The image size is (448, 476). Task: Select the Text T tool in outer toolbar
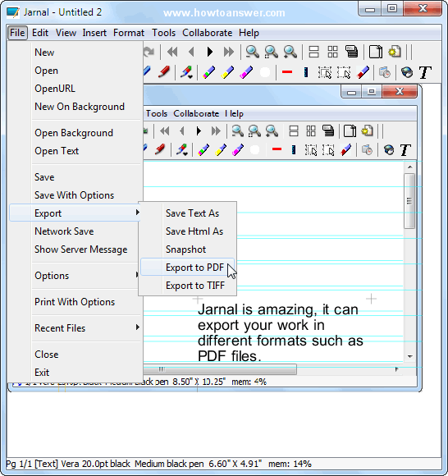425,72
